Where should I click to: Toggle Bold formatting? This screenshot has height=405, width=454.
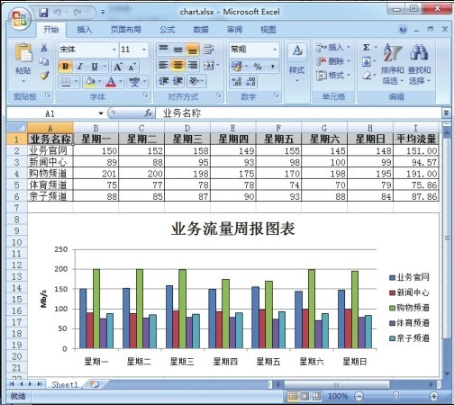(65, 66)
